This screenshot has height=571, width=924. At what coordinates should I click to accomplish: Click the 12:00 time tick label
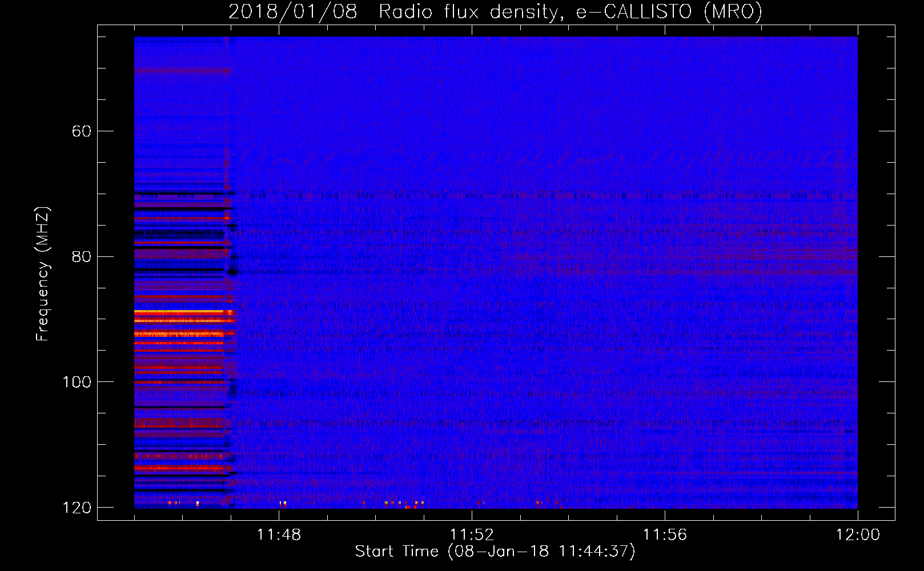858,535
